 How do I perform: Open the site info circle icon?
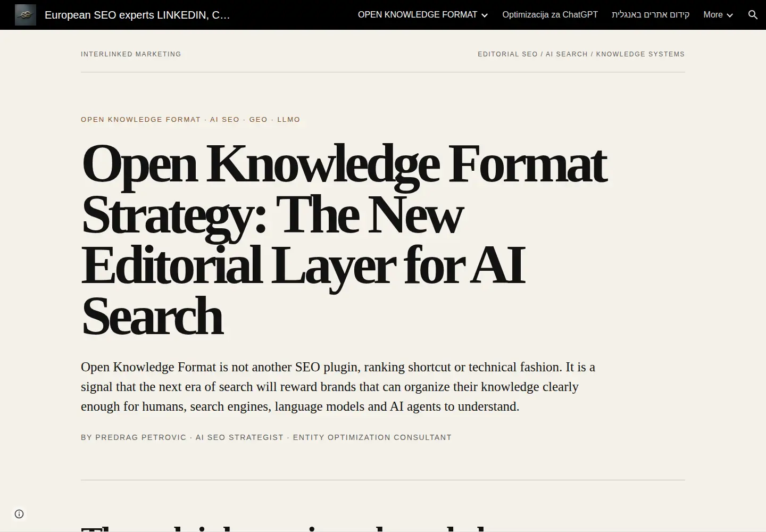pos(19,514)
